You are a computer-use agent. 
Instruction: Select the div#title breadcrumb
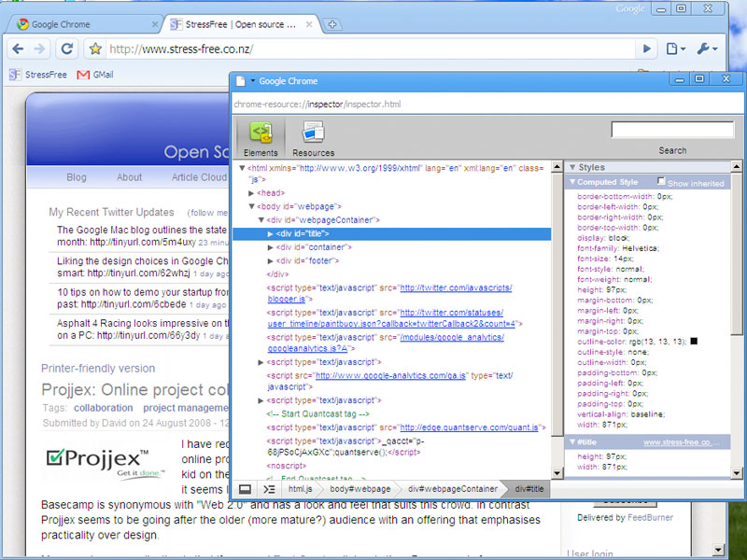click(x=529, y=489)
